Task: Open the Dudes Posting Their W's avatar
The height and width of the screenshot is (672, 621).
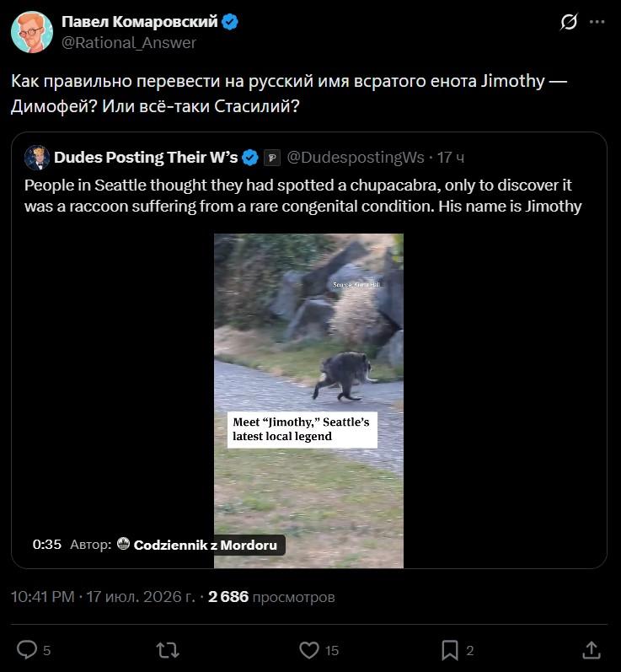Action: [x=37, y=158]
